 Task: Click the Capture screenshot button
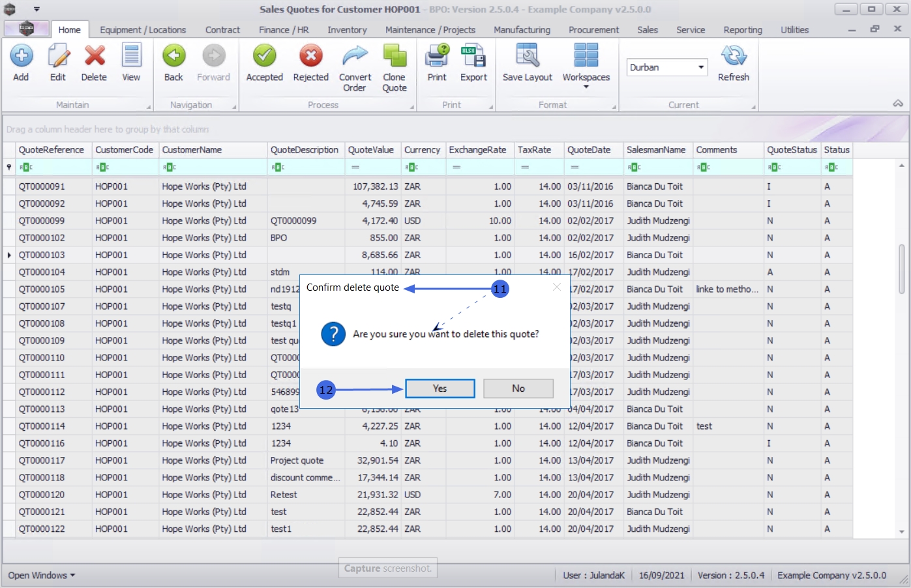tap(388, 568)
